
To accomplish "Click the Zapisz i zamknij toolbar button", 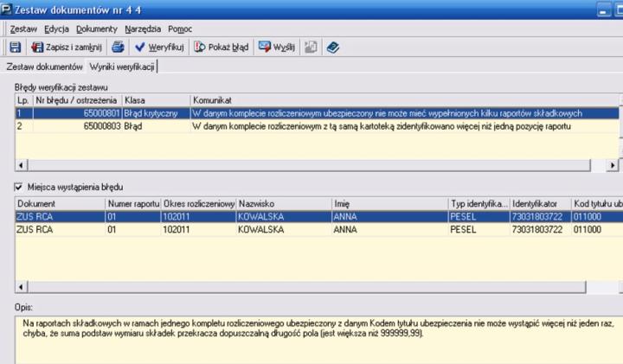I will (x=67, y=48).
